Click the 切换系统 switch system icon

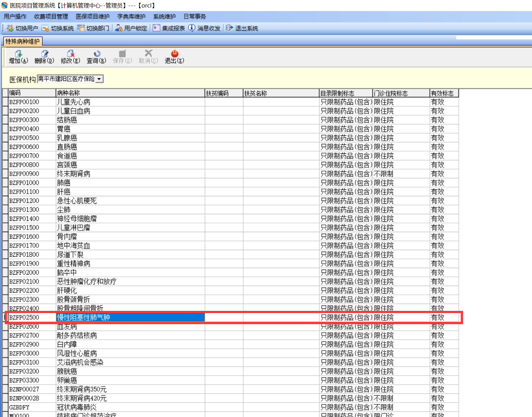click(45, 28)
